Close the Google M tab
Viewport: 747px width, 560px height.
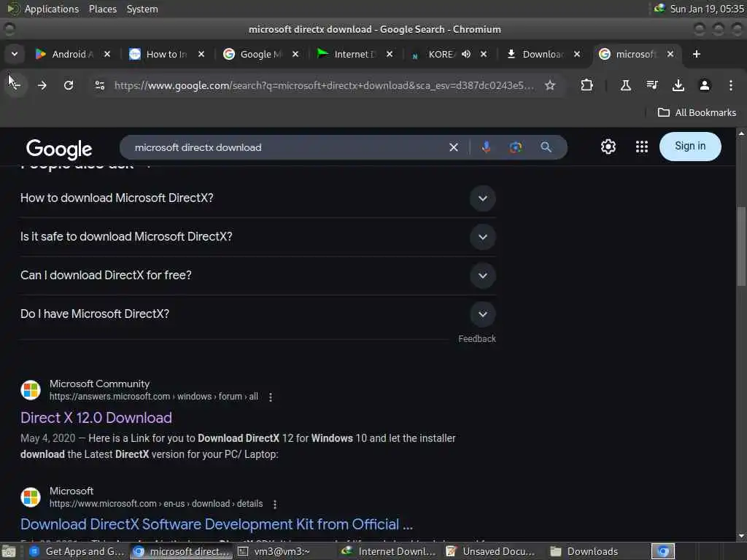coord(295,54)
